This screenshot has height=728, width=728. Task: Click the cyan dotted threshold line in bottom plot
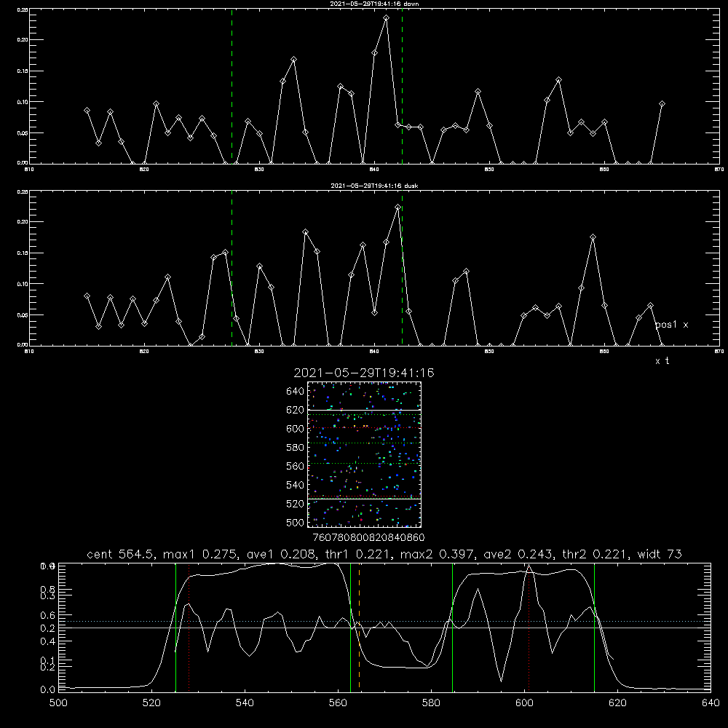(x=384, y=621)
